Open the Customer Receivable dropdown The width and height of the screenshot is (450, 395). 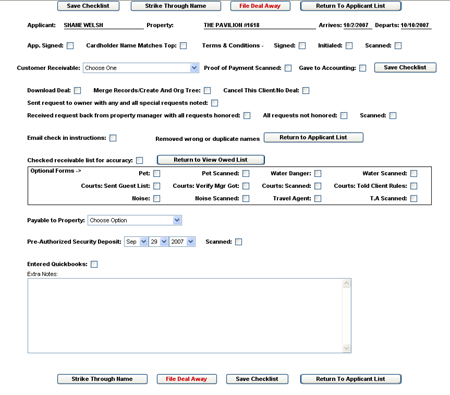[141, 68]
